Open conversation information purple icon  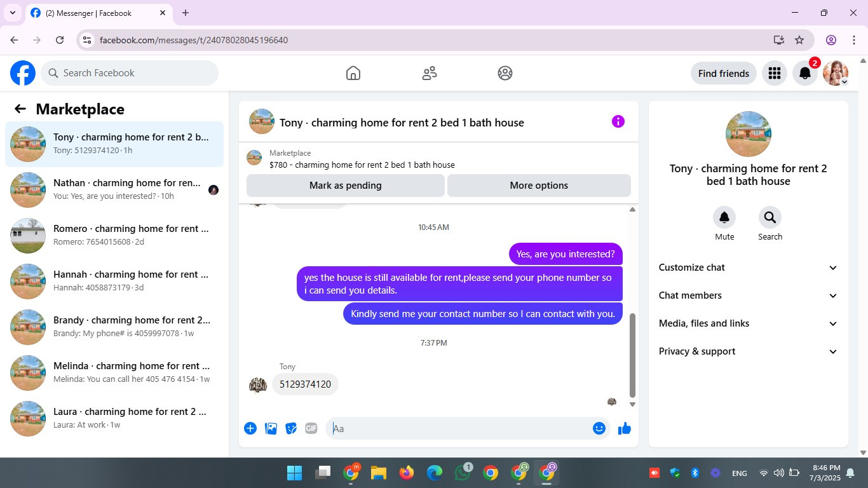(618, 121)
